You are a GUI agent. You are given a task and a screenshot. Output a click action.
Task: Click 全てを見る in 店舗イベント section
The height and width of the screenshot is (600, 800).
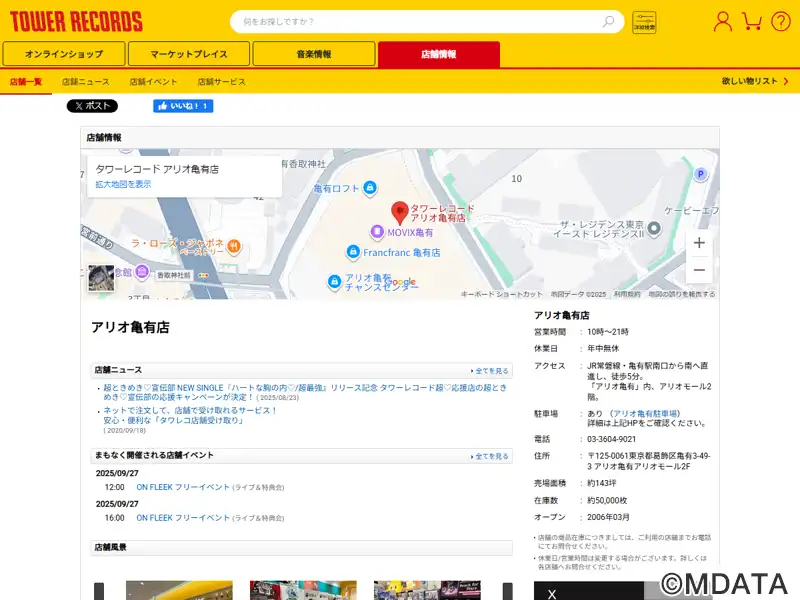pos(490,457)
